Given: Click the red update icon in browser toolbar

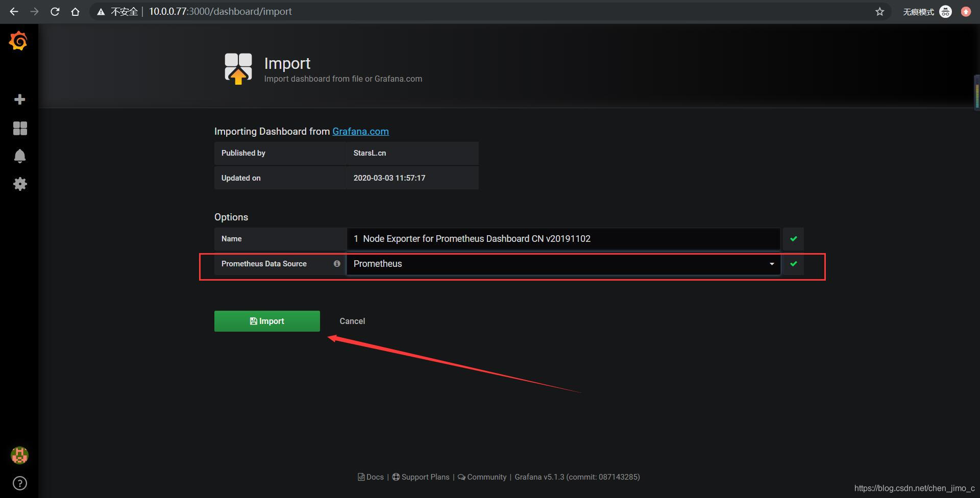Looking at the screenshot, I should click(x=966, y=11).
